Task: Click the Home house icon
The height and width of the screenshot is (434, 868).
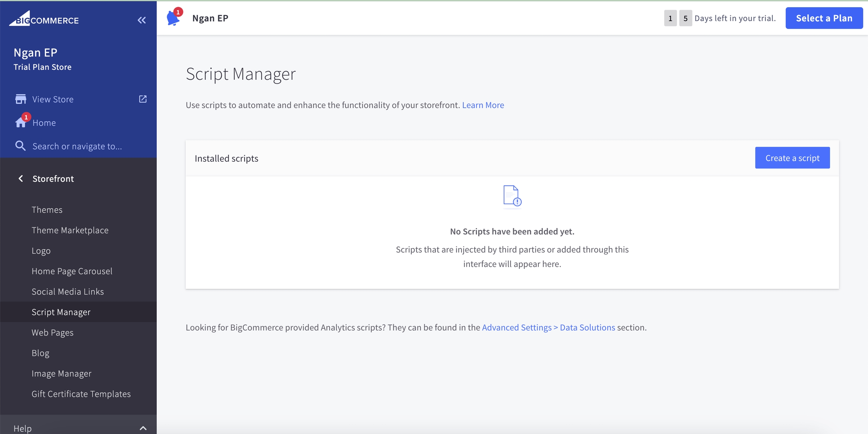Action: [x=21, y=123]
